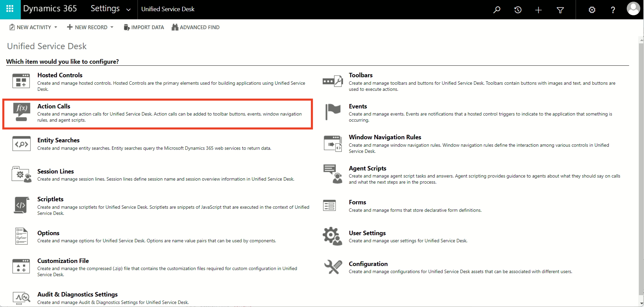Click the Unified Service Desk page heading

(47, 46)
